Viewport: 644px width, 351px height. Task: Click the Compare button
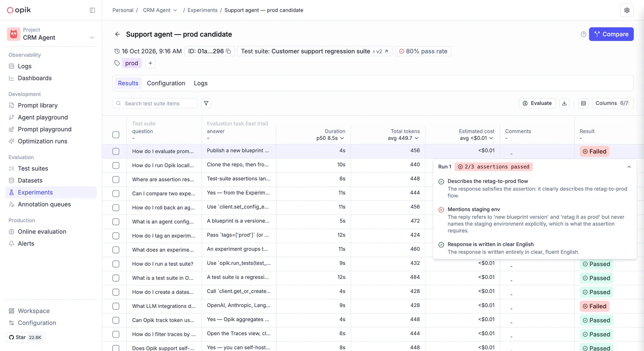click(x=611, y=34)
